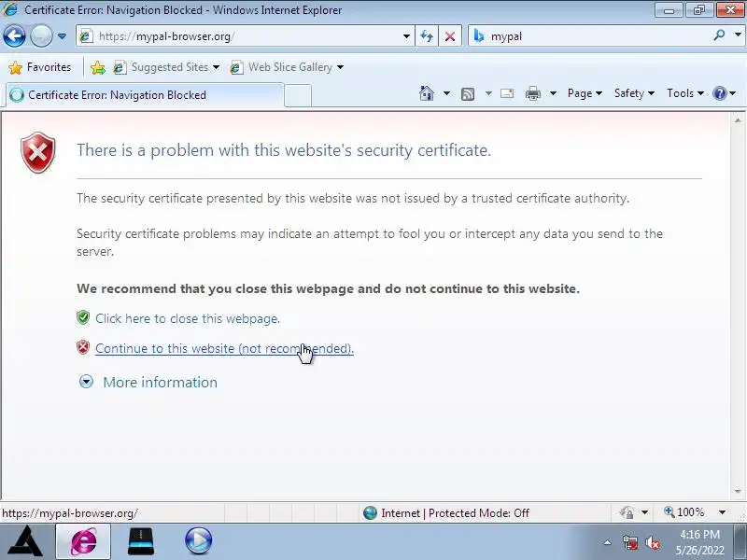
Task: Open the Favorites star button
Action: (x=39, y=67)
